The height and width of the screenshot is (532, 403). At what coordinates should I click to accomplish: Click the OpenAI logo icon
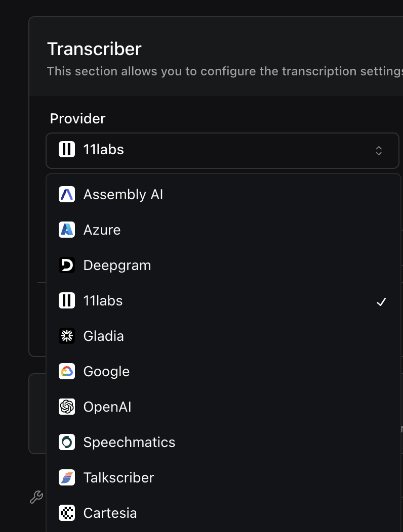pyautogui.click(x=67, y=407)
